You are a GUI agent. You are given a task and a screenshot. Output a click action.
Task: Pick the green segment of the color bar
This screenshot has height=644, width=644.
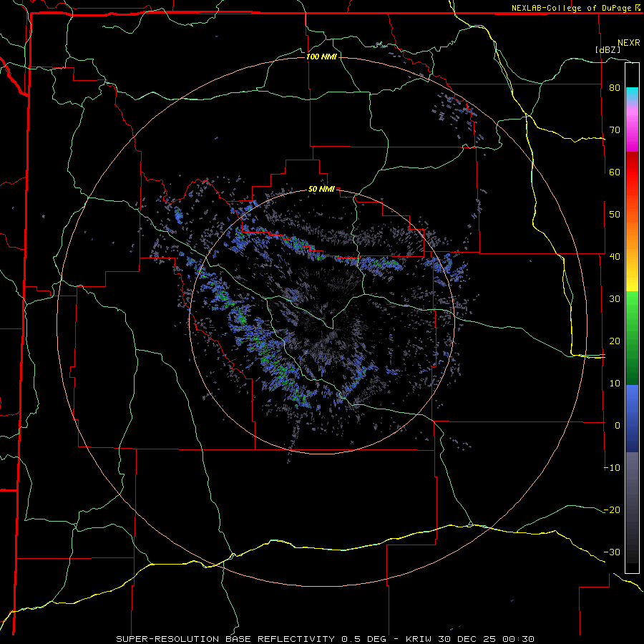click(x=632, y=338)
